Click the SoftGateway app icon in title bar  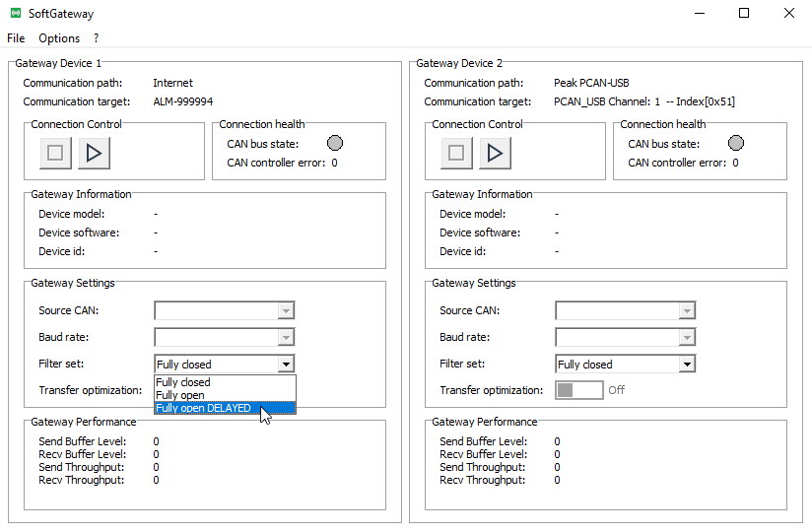15,14
